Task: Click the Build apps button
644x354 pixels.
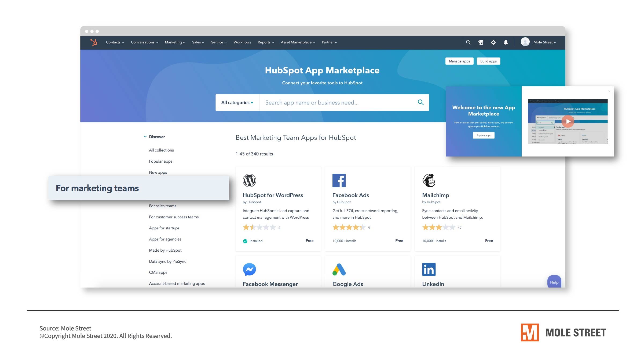Action: click(x=488, y=61)
